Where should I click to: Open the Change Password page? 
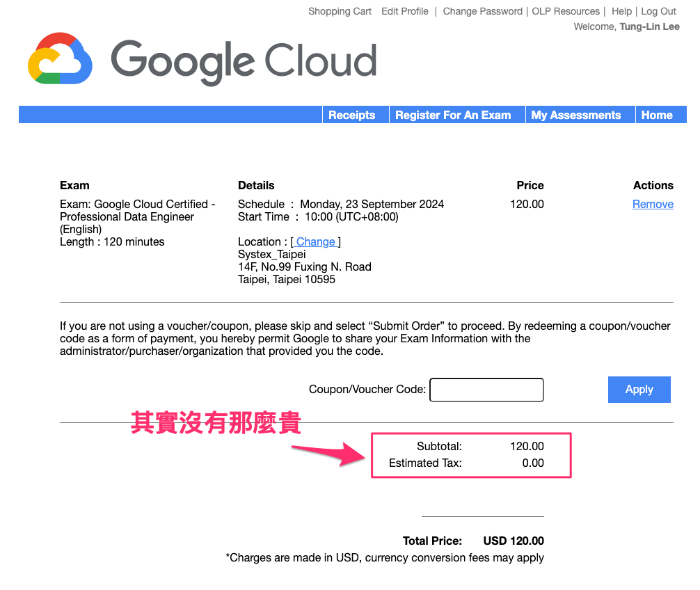[482, 11]
